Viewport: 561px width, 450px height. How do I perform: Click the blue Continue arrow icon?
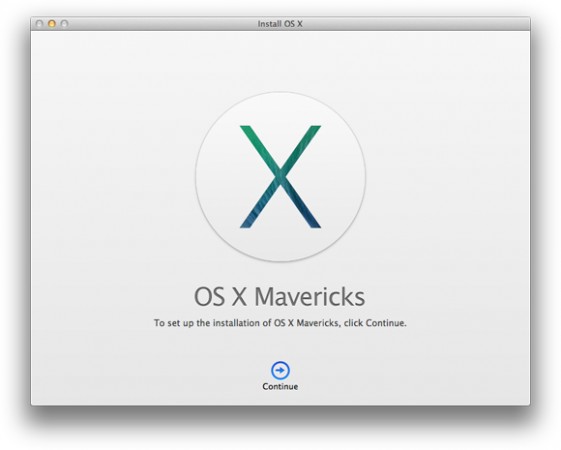pos(280,370)
